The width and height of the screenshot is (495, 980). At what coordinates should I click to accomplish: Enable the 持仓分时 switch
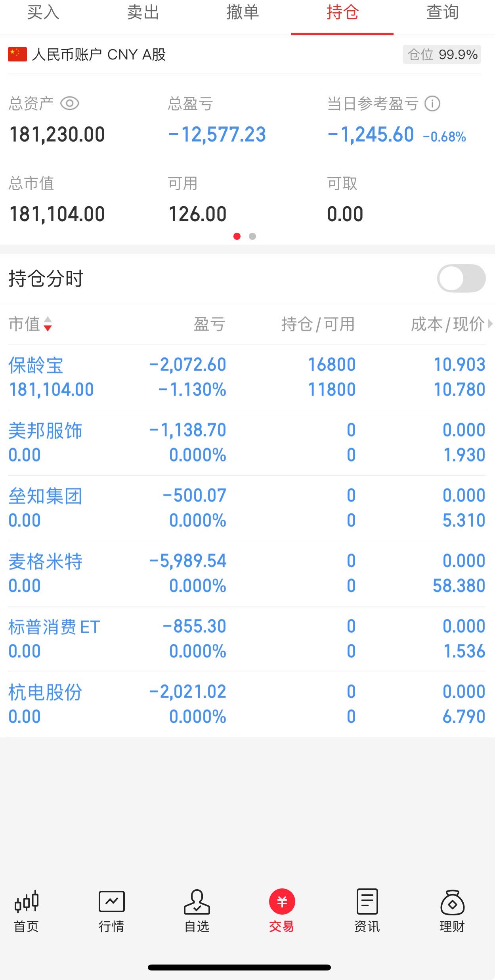tap(461, 278)
